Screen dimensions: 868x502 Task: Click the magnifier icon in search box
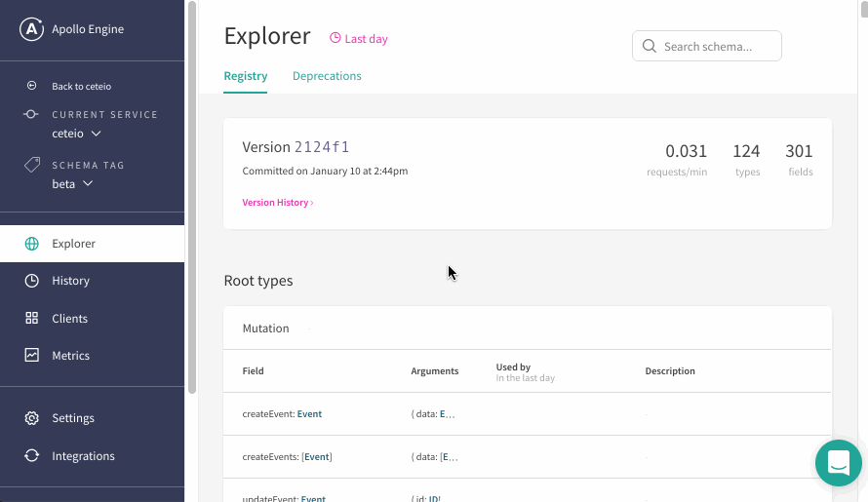(650, 47)
